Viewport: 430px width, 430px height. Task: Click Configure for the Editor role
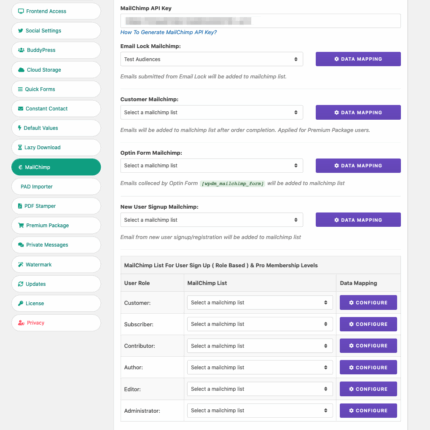coord(368,389)
